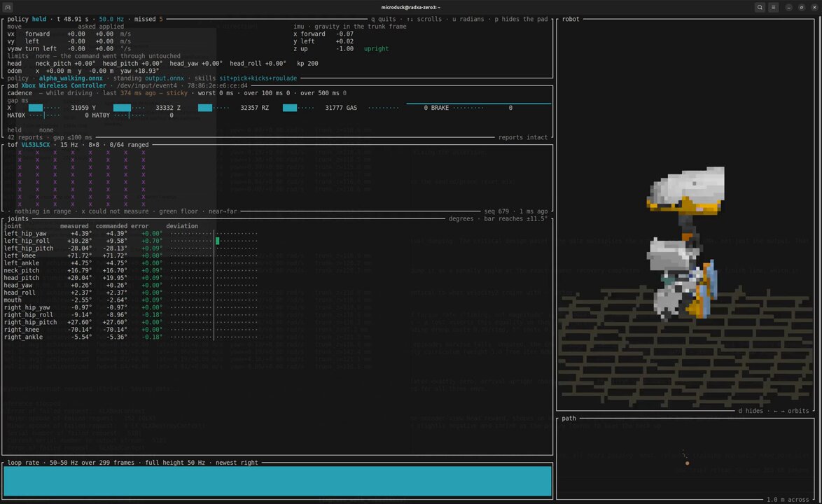Click the right_knee joint label
The height and width of the screenshot is (504, 822).
(x=22, y=330)
